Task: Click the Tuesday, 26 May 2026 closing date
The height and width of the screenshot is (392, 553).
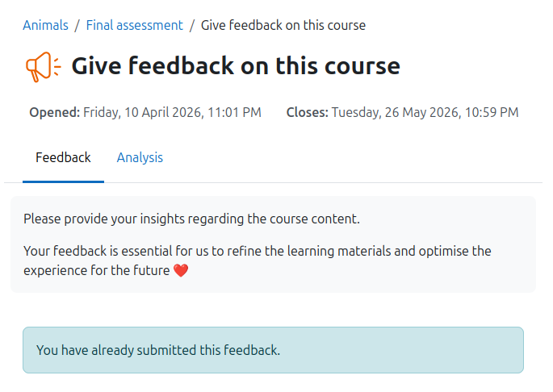Action: 393,113
